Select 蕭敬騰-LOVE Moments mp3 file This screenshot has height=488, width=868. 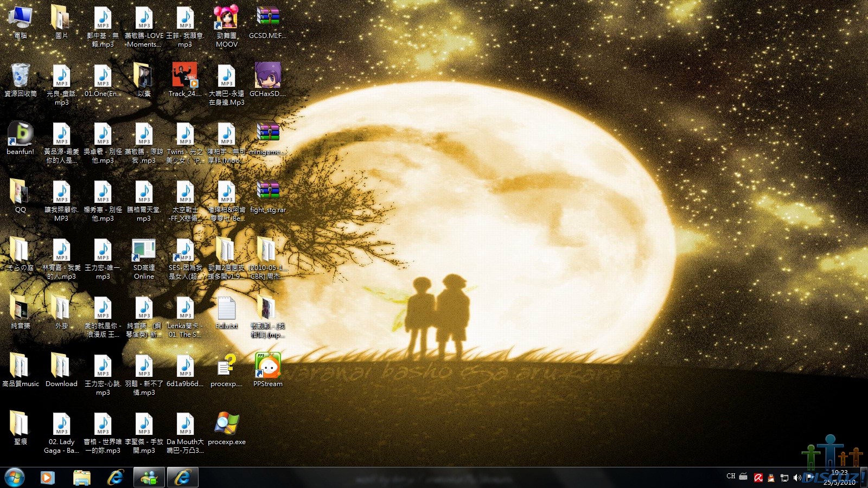[x=144, y=27]
